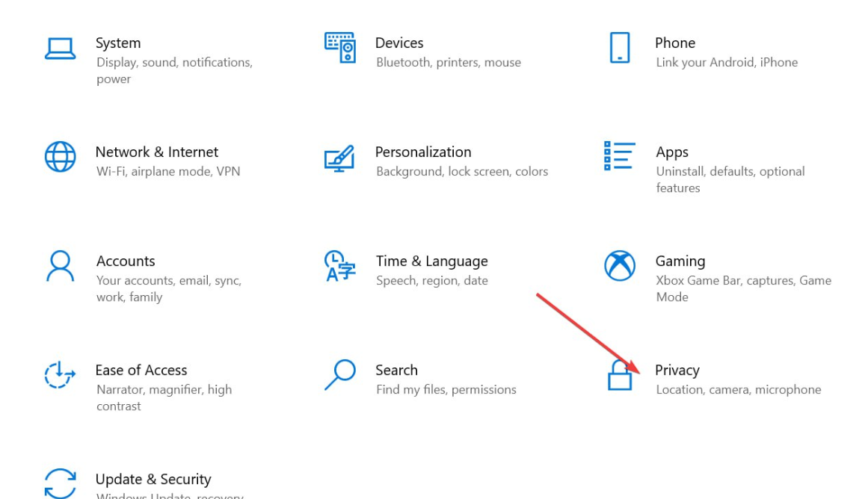Click the Phone icon
Image resolution: width=868 pixels, height=499 pixels.
pos(619,48)
